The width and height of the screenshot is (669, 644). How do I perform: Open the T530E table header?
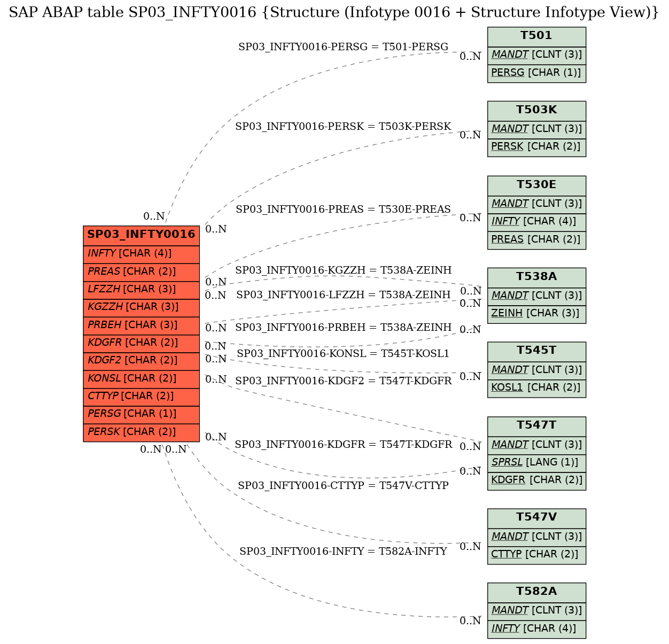(x=536, y=185)
